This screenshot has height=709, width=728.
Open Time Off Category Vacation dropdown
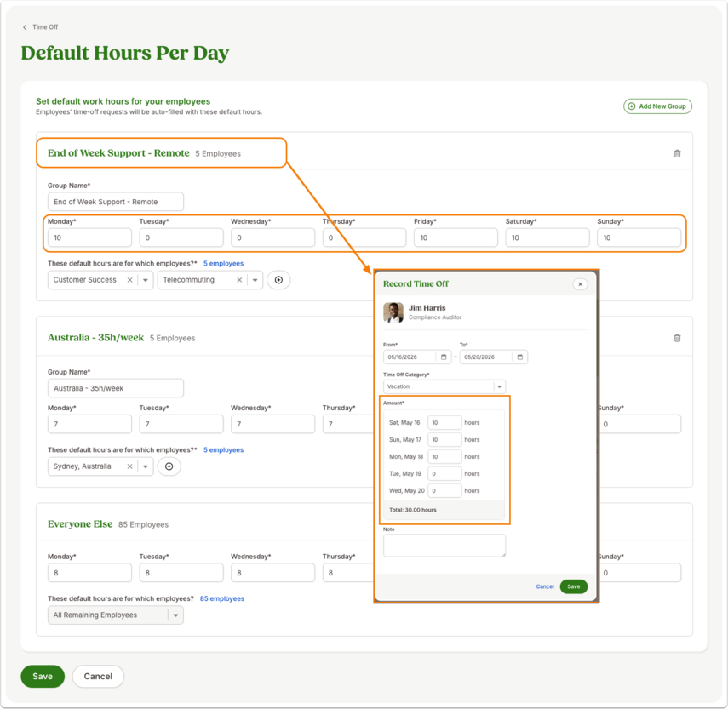[444, 386]
